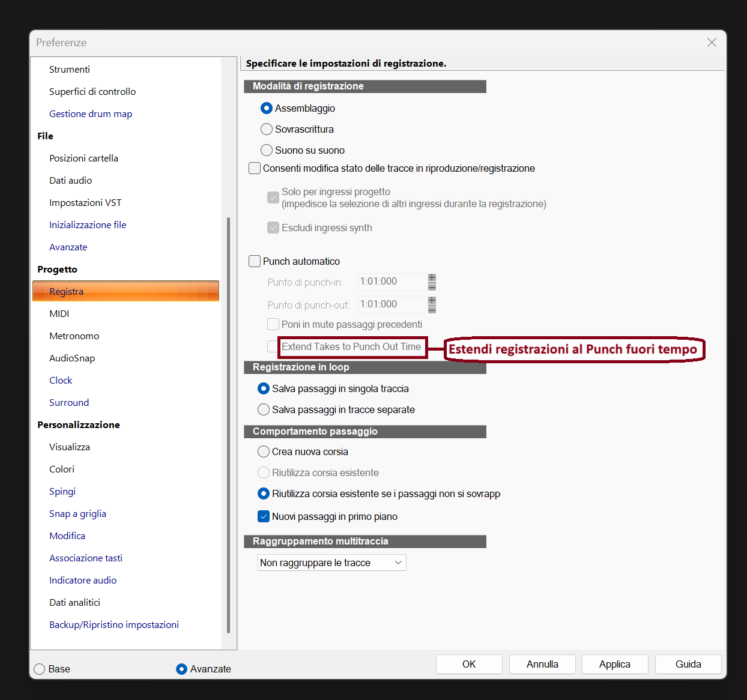Open the Non raggruppare le tracce dropdown
The width and height of the screenshot is (747, 700).
(x=332, y=563)
